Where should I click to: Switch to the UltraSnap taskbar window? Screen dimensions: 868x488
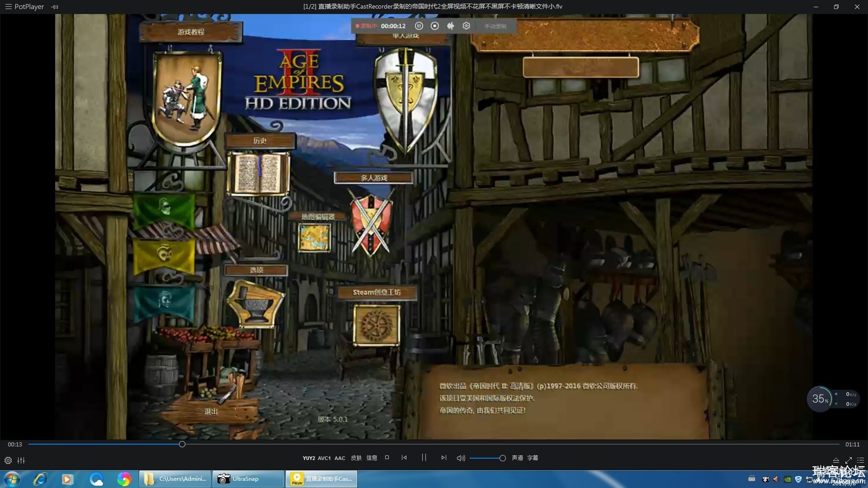pos(248,479)
